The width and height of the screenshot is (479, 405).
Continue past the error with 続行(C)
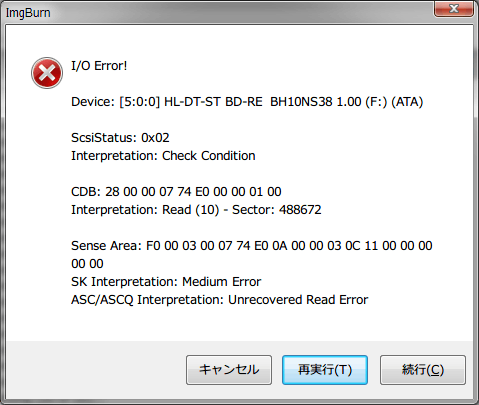click(423, 370)
